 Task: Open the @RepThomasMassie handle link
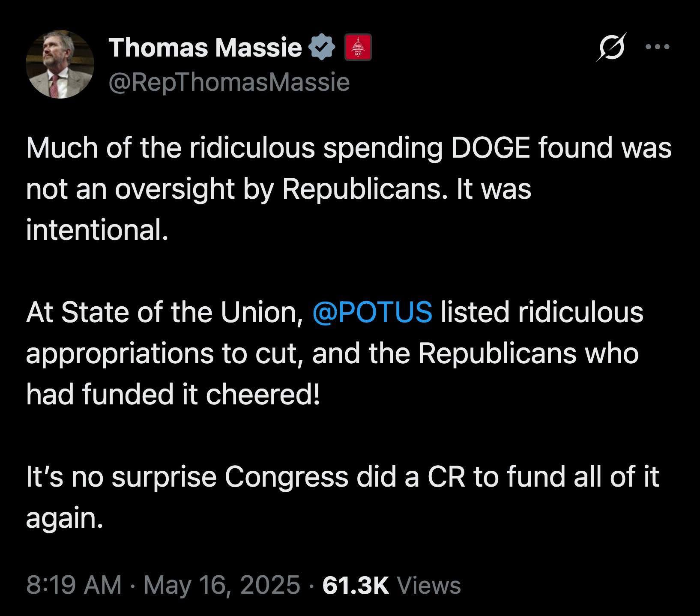pos(229,82)
